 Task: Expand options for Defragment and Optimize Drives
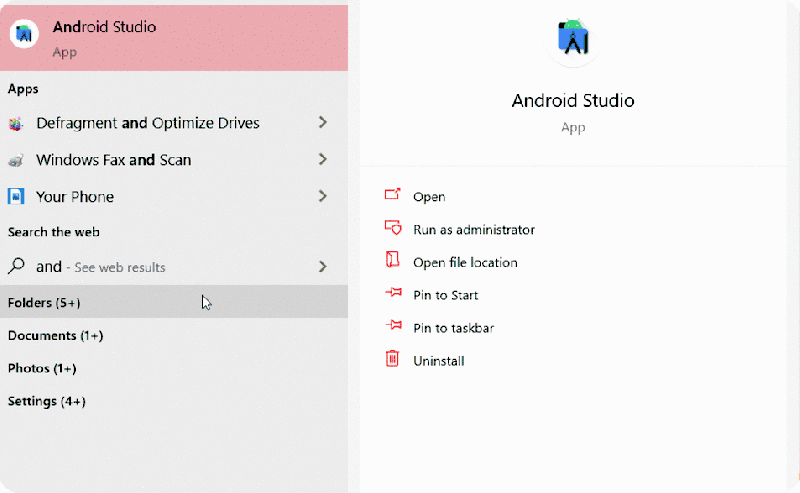tap(322, 122)
